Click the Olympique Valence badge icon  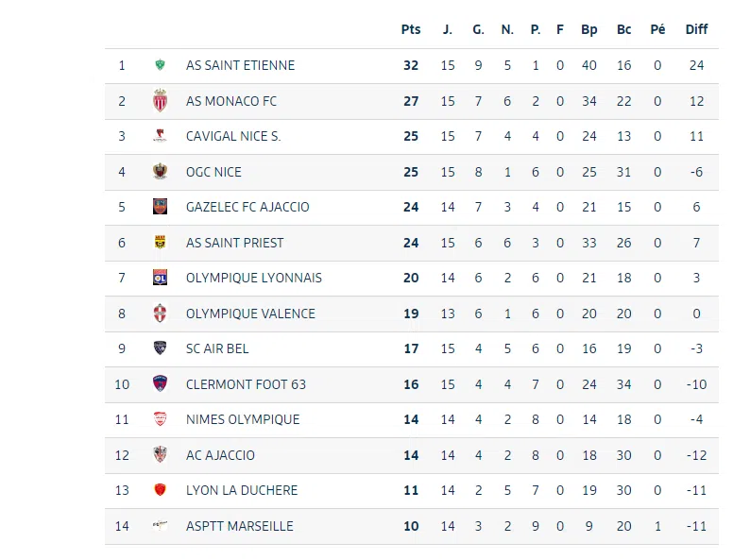click(160, 314)
